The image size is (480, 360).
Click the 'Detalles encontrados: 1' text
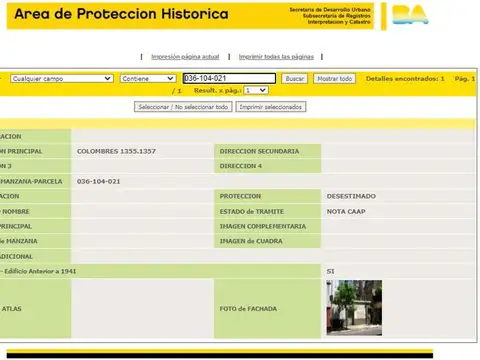coord(405,79)
